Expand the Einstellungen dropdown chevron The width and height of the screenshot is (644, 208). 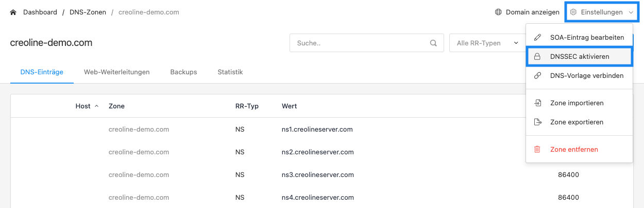pyautogui.click(x=631, y=12)
